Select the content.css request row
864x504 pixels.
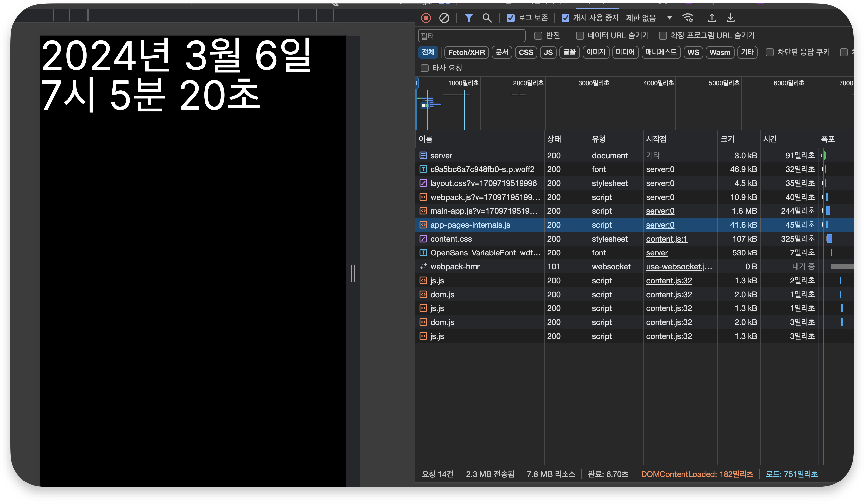[x=634, y=239]
